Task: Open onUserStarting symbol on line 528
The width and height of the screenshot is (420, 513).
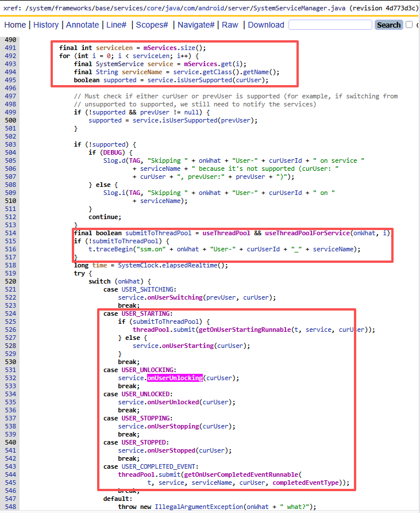Action: pos(188,346)
